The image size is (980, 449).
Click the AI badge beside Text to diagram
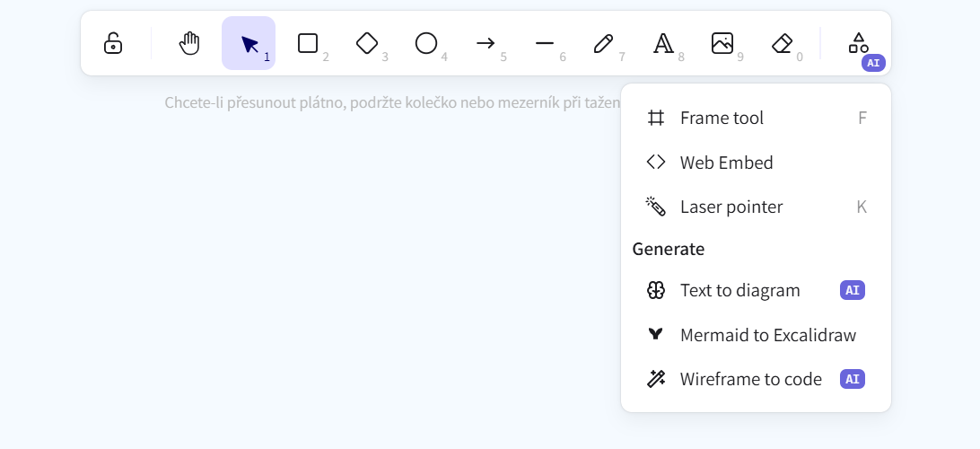click(x=853, y=291)
